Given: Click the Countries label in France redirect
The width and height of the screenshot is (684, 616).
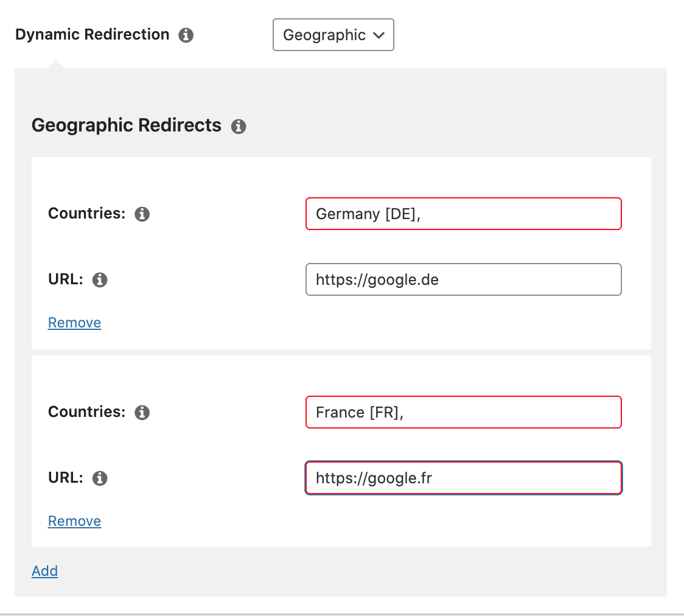Looking at the screenshot, I should [86, 412].
